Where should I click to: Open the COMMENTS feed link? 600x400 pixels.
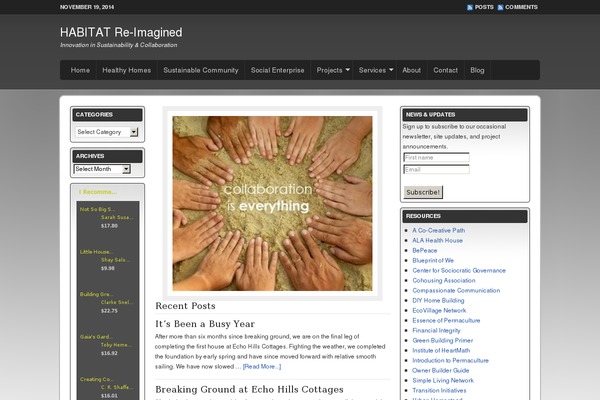[521, 7]
